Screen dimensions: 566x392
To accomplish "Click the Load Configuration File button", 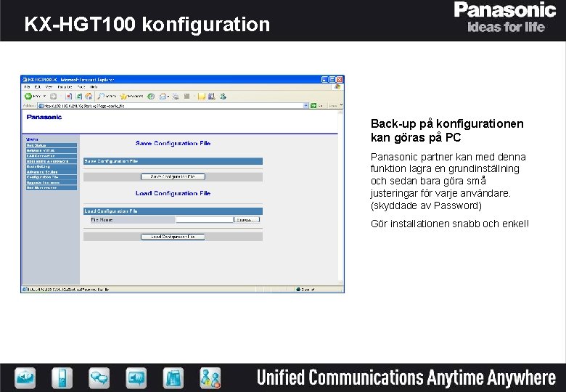I will click(x=173, y=237).
